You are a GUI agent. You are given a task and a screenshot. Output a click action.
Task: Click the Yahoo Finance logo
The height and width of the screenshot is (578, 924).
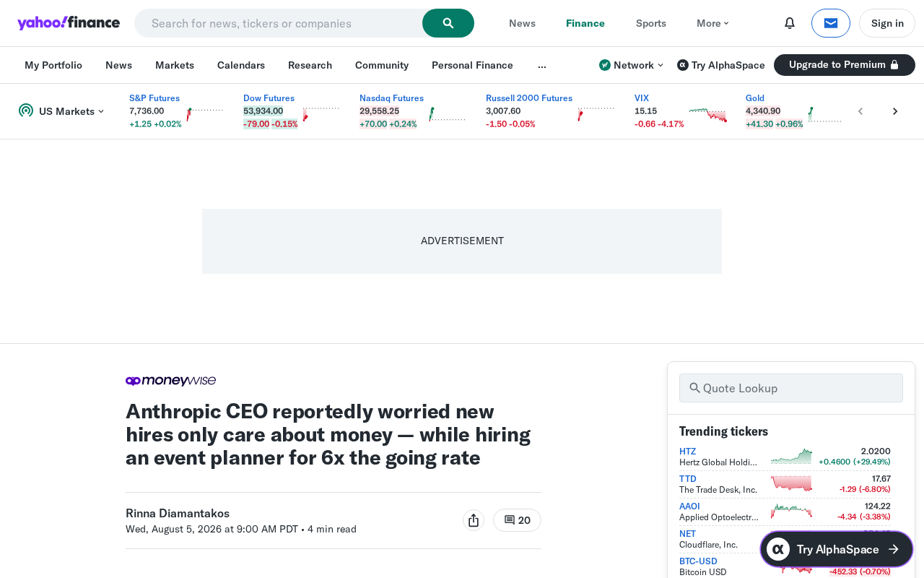(69, 23)
